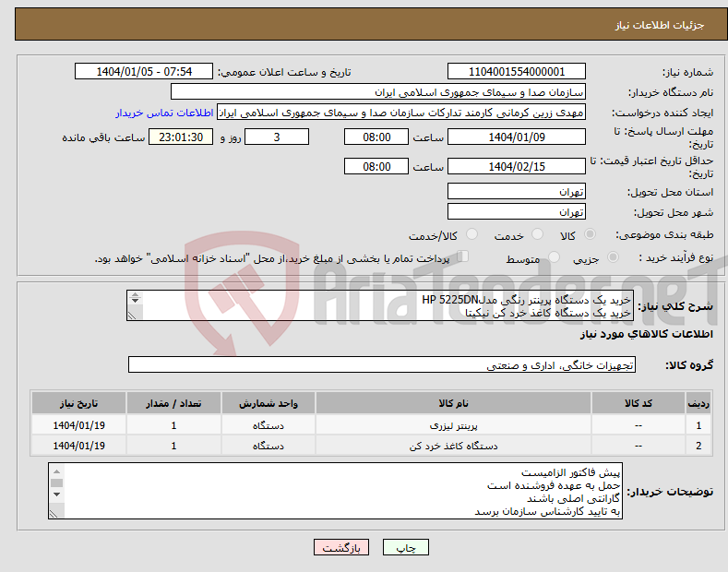Click column header کد کالا
Screen dimensions: 728x572
[x=638, y=403]
